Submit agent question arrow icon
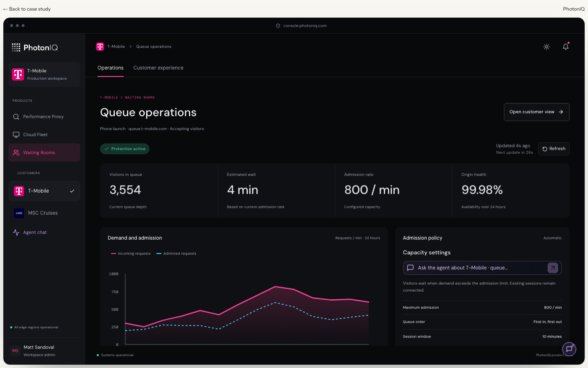Image resolution: width=588 pixels, height=368 pixels. tap(552, 268)
